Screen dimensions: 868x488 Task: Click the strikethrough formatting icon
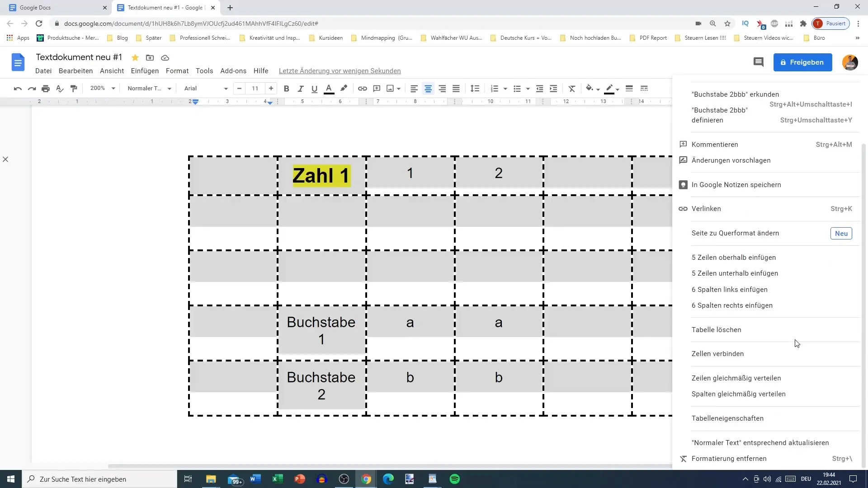pyautogui.click(x=572, y=88)
